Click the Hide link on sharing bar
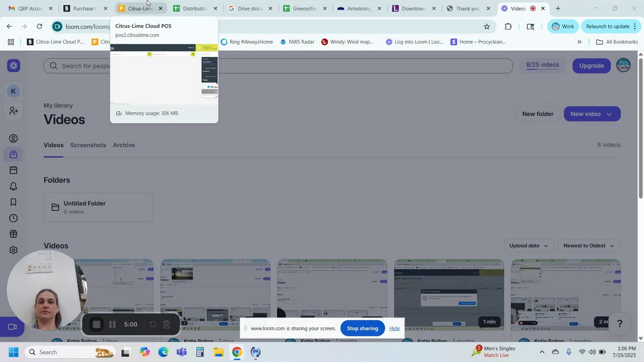 pos(394,328)
